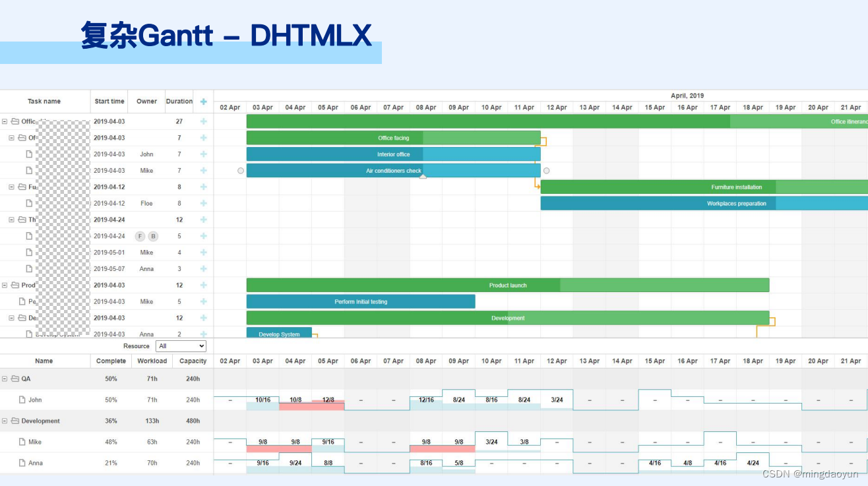Click Anna's 4/24 workload cell
This screenshot has height=486, width=868.
(753, 463)
